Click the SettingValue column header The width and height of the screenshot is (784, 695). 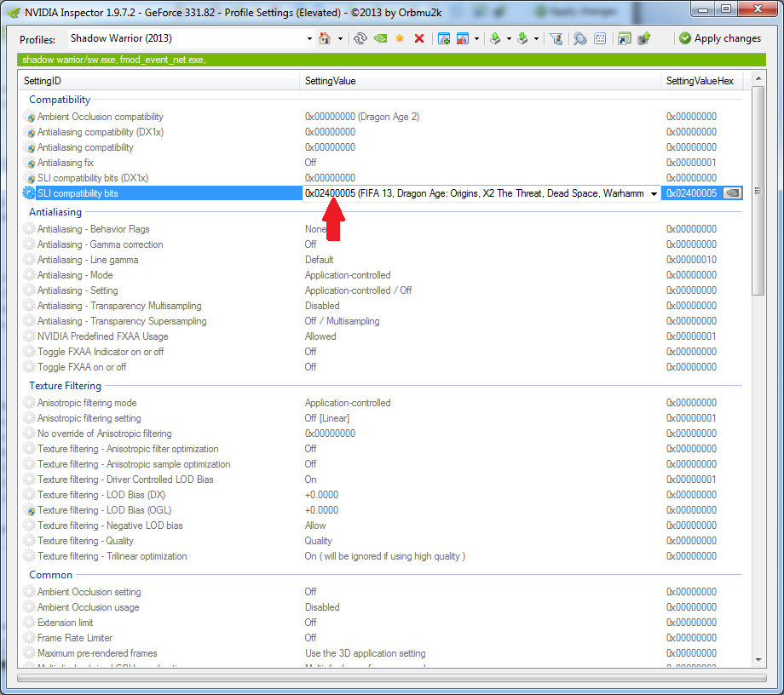click(x=481, y=81)
